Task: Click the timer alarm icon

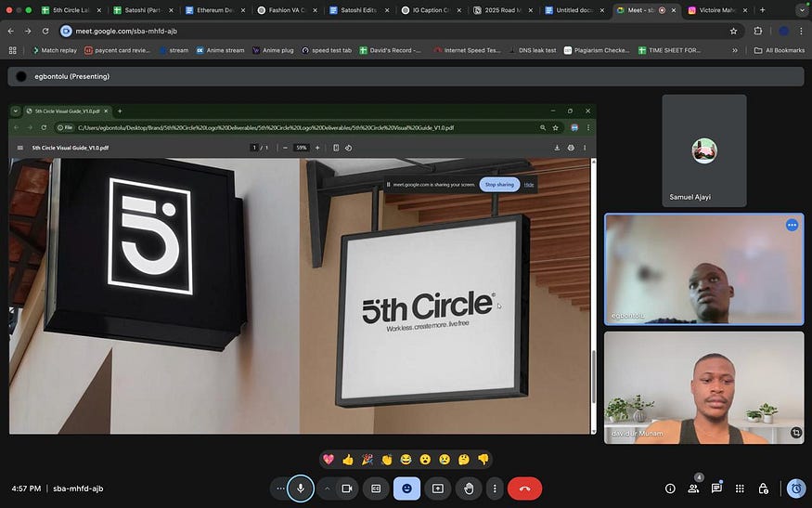Action: (796, 488)
